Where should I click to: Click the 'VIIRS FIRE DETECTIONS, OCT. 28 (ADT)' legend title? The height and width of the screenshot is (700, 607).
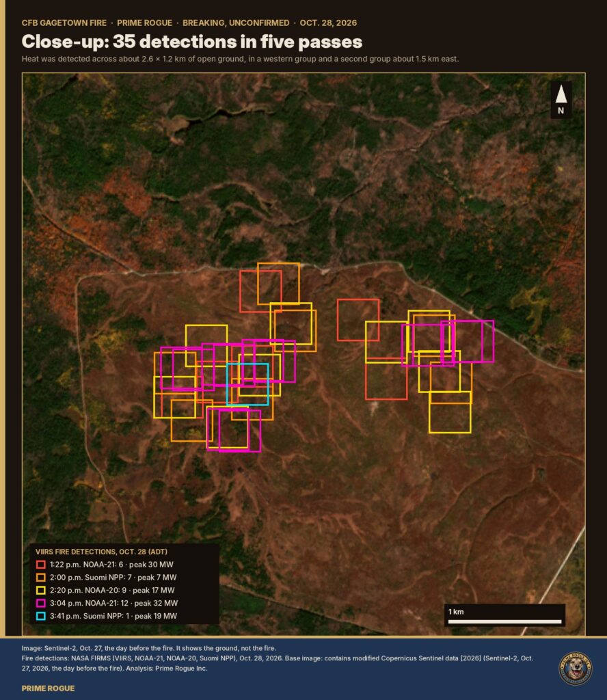(x=101, y=552)
